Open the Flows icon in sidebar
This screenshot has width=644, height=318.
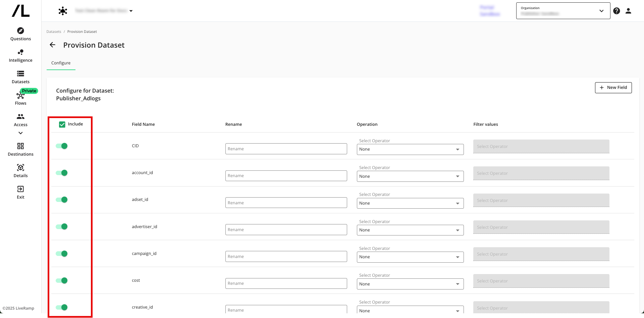(20, 96)
